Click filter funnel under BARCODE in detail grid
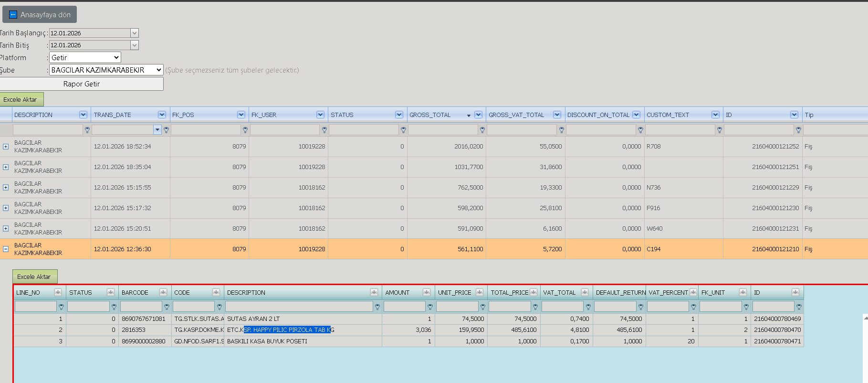 167,307
